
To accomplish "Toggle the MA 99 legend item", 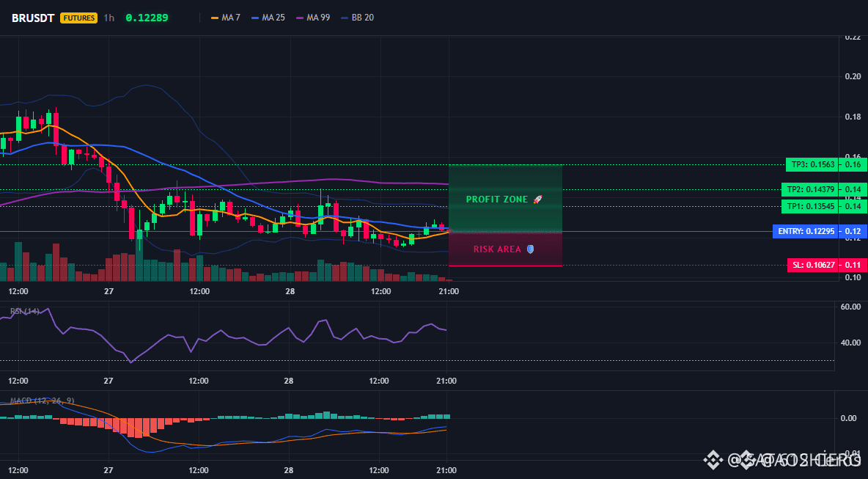I will coord(313,18).
